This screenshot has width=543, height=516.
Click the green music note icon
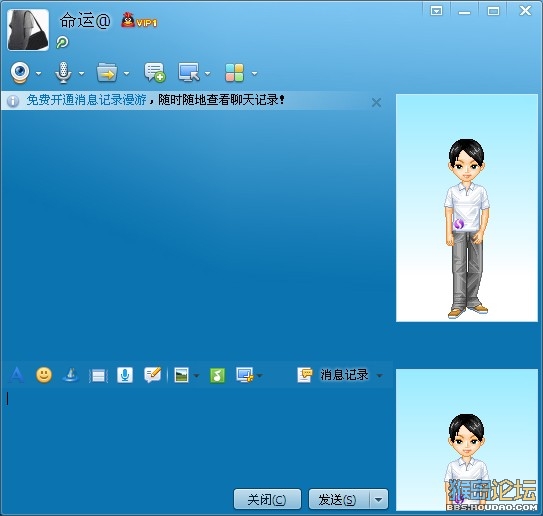click(x=217, y=375)
